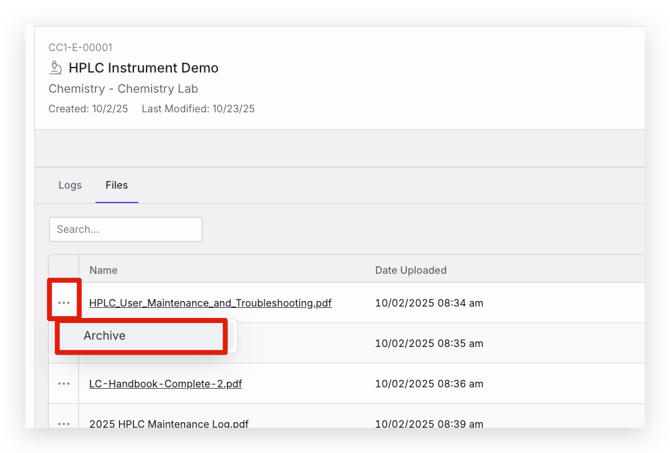Viewport: 670px width, 453px height.
Task: Open the options menu for HPLC_User_Maintenance_and_Troubleshooting.pdf
Action: point(64,302)
